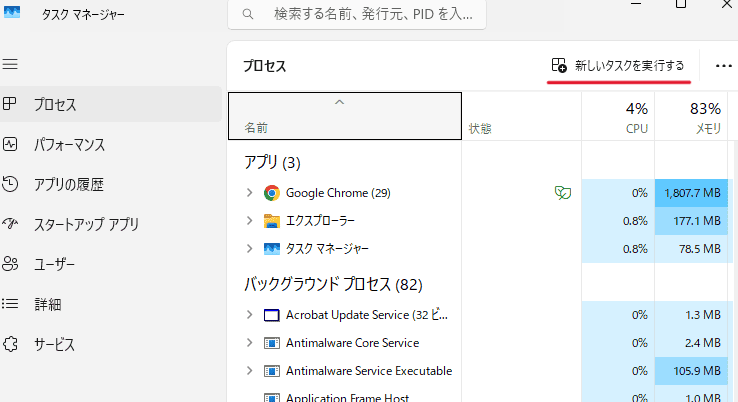Viewport: 738px width, 402px height.
Task: Click the バックグラウンド プロセス (82) group heading
Action: click(333, 284)
